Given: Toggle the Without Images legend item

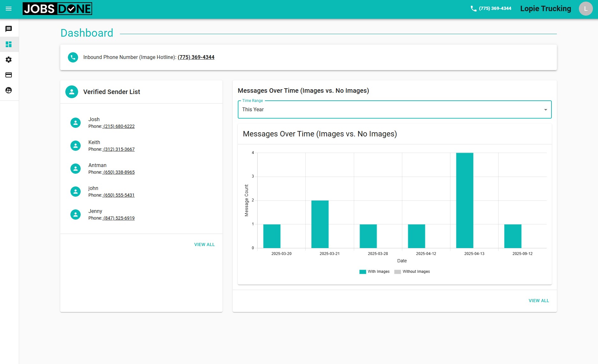Looking at the screenshot, I should 412,272.
